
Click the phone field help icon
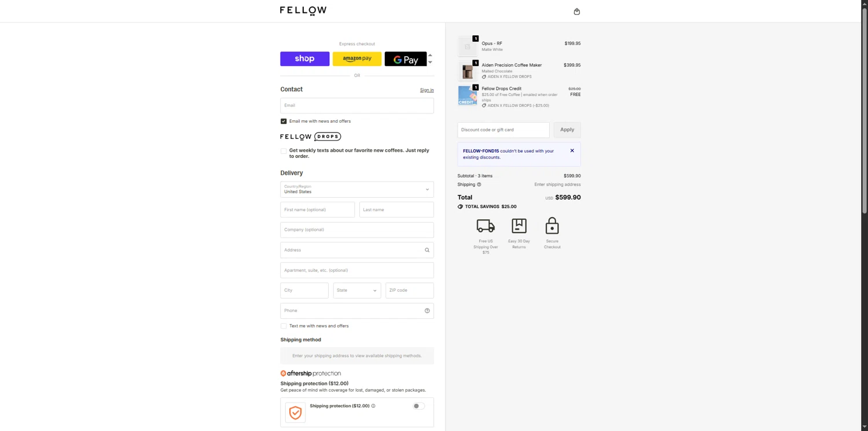coord(427,311)
